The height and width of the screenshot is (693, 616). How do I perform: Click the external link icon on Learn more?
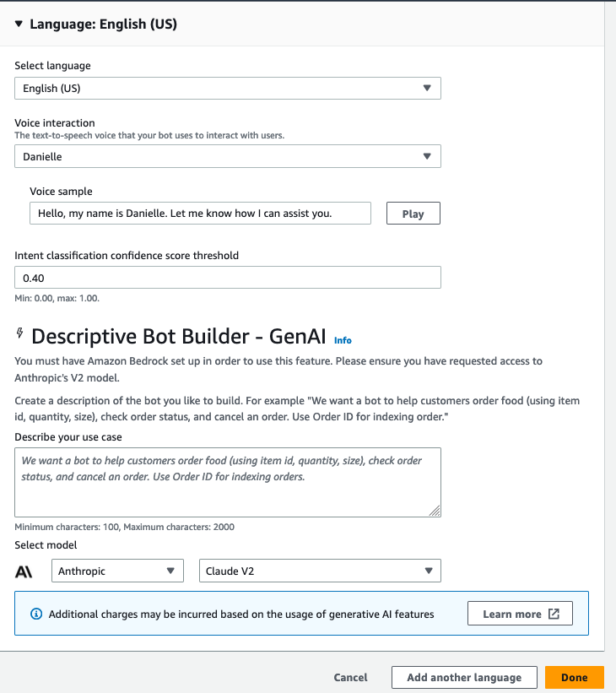(554, 614)
